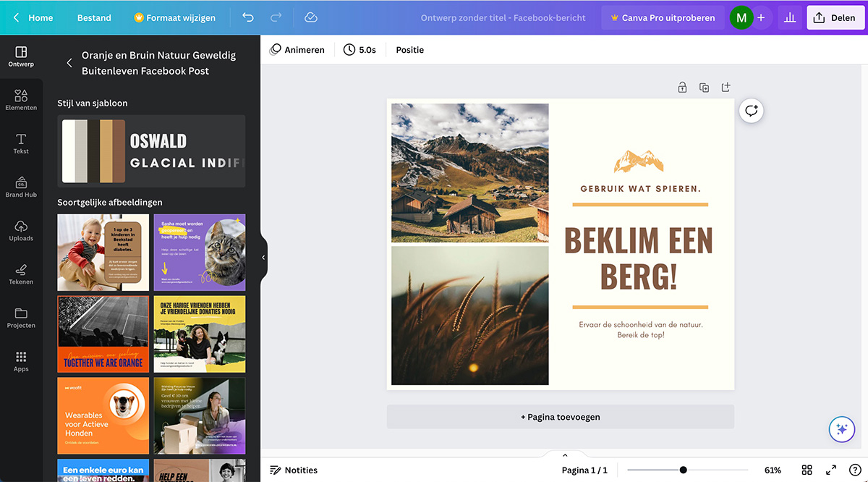This screenshot has width=868, height=482.
Task: Redo the last action
Action: [276, 17]
